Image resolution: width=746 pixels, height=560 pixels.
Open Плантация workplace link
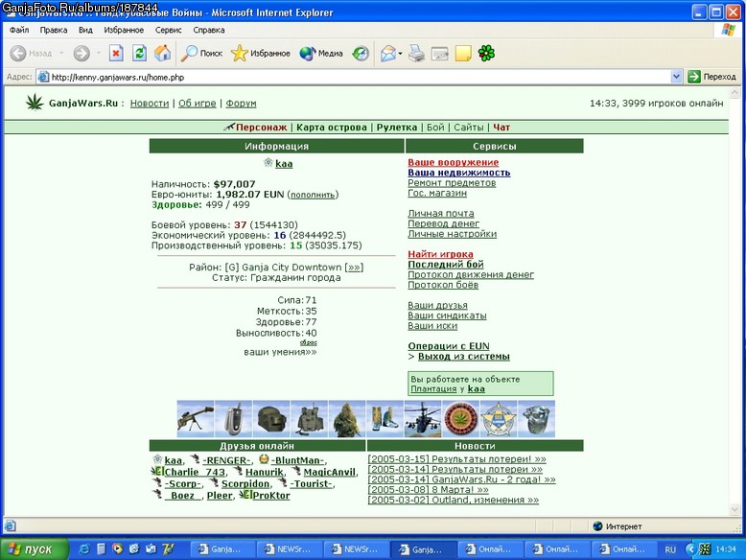[433, 388]
